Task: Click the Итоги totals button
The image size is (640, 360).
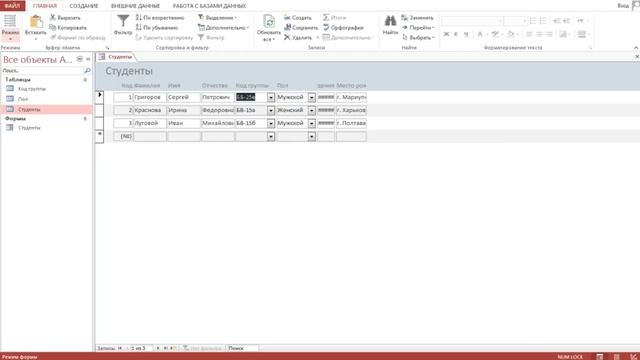Action: click(x=334, y=18)
